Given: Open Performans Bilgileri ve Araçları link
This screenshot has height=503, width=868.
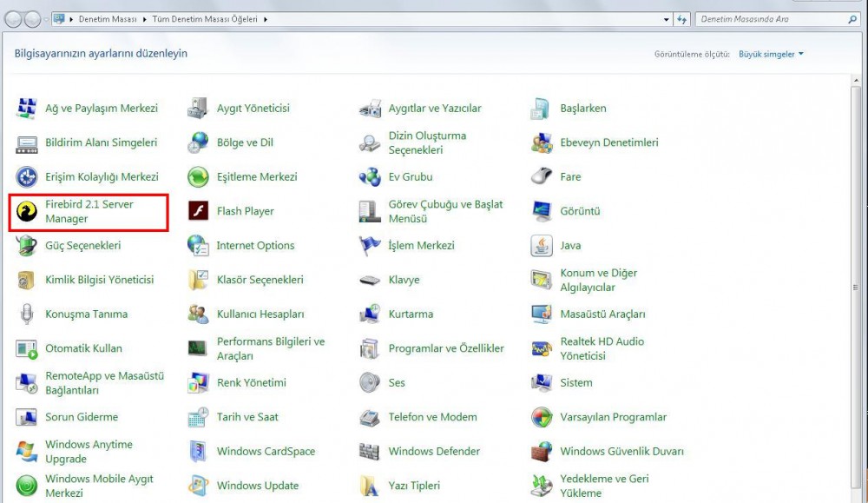Looking at the screenshot, I should pyautogui.click(x=271, y=348).
